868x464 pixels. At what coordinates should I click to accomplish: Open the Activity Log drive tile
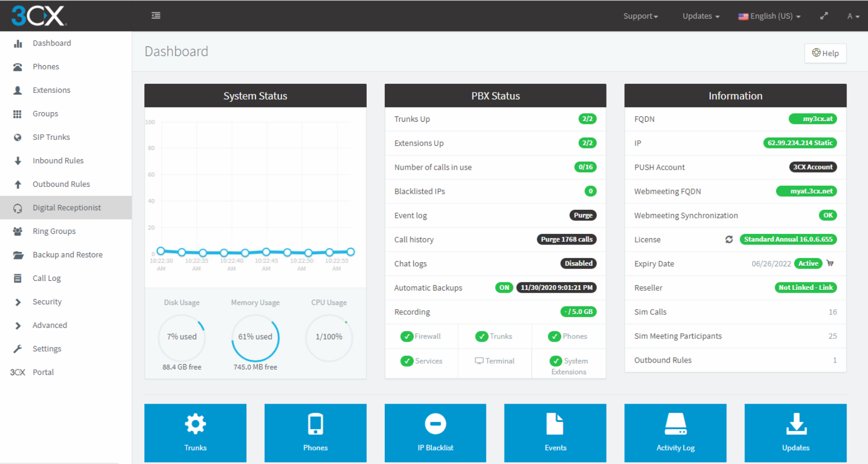[676, 432]
